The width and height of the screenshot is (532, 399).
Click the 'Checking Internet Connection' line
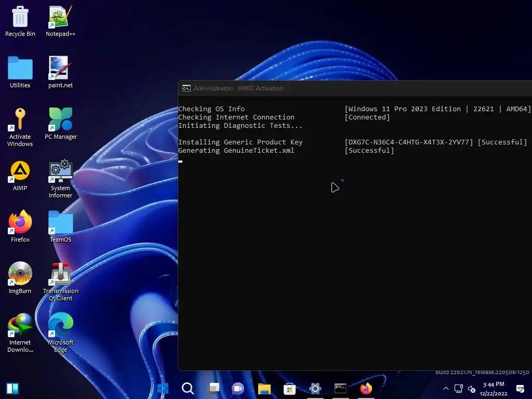[236, 117]
